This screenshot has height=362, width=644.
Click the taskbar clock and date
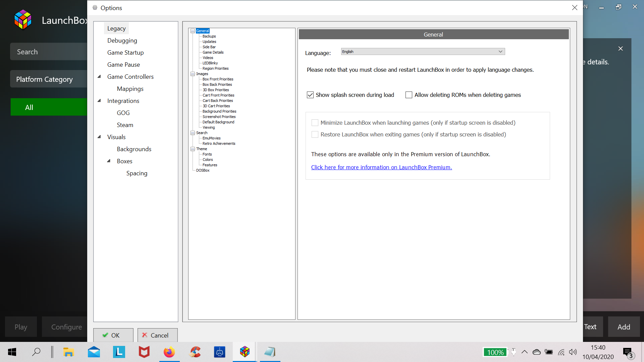598,352
